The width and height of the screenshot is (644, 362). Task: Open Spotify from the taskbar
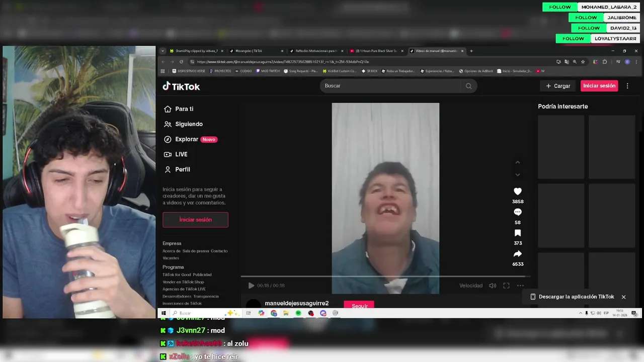(298, 313)
